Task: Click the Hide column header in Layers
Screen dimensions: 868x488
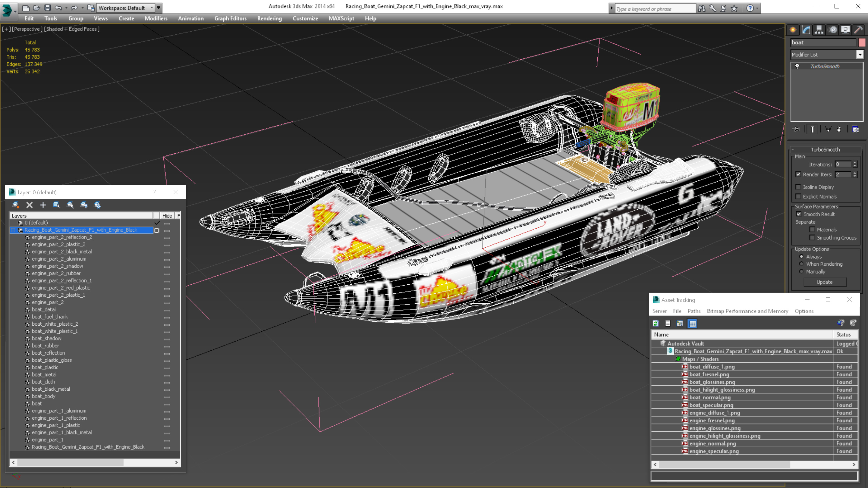Action: [x=167, y=216]
